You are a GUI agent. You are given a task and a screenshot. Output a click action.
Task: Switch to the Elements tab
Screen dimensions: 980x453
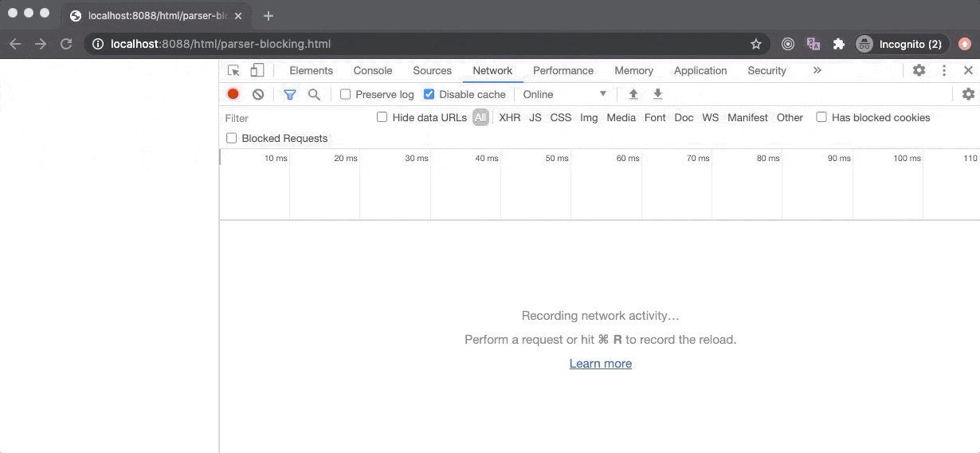[311, 70]
